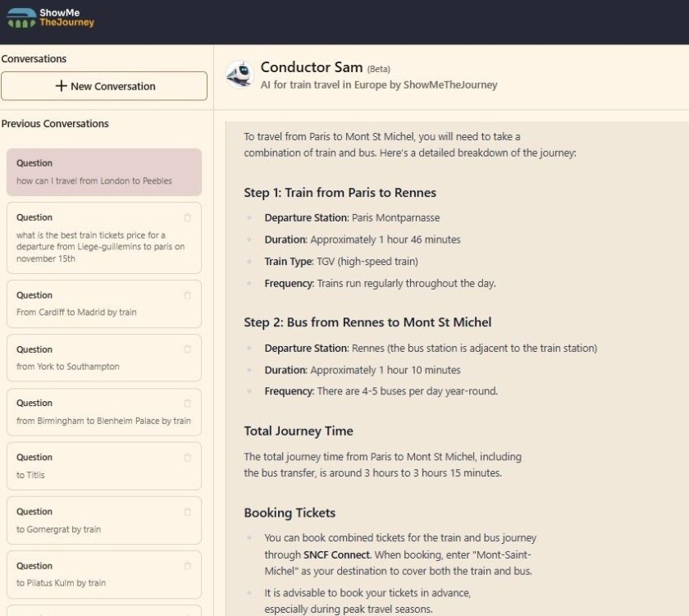The height and width of the screenshot is (616, 689).
Task: Delete the Cardiff to Madrid conversation
Action: [187, 296]
